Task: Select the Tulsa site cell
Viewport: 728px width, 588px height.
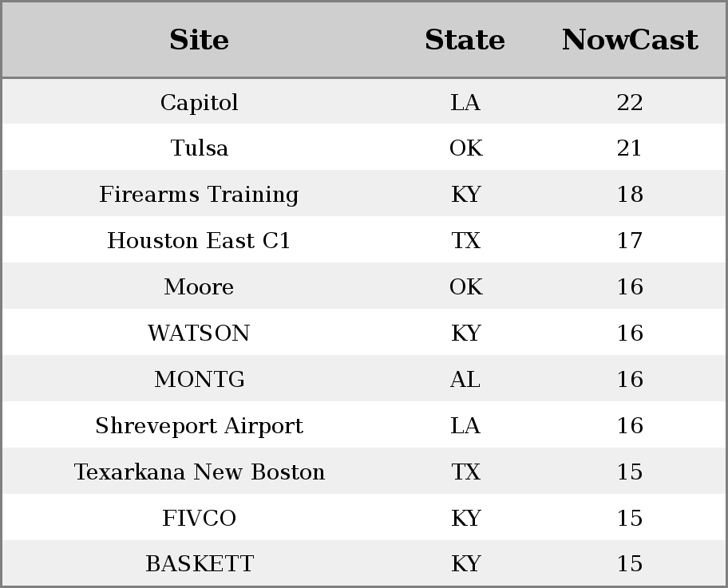Action: [x=200, y=148]
